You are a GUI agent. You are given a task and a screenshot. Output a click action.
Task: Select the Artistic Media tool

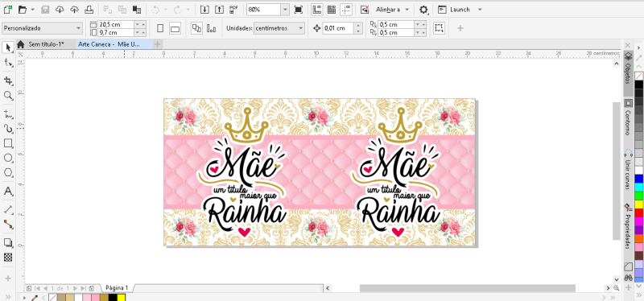click(x=8, y=129)
